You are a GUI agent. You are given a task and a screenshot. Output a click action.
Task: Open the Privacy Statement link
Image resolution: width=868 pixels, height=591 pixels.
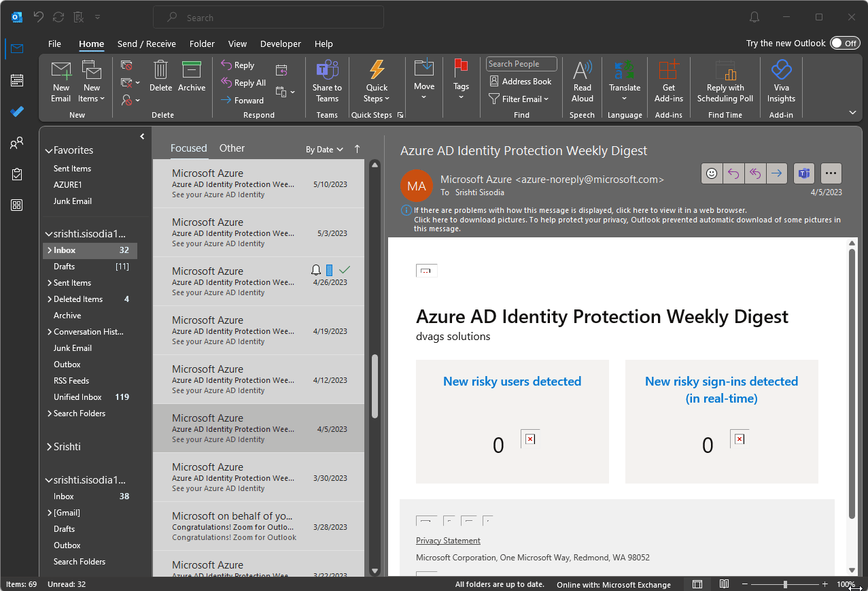tap(448, 541)
